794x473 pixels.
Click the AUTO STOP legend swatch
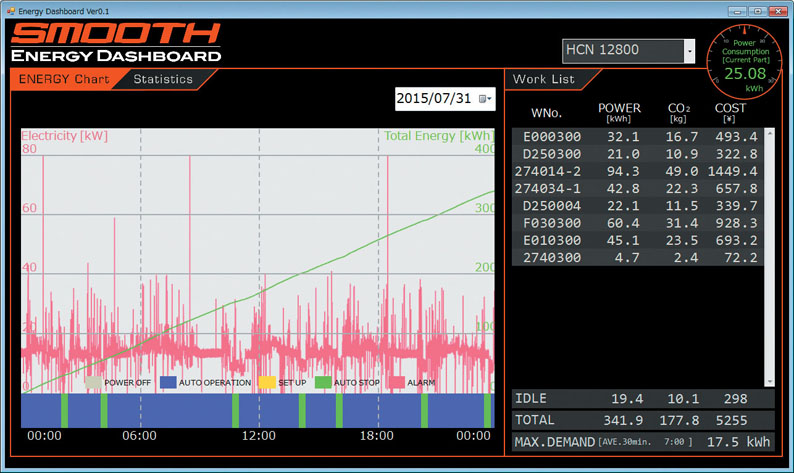(323, 382)
